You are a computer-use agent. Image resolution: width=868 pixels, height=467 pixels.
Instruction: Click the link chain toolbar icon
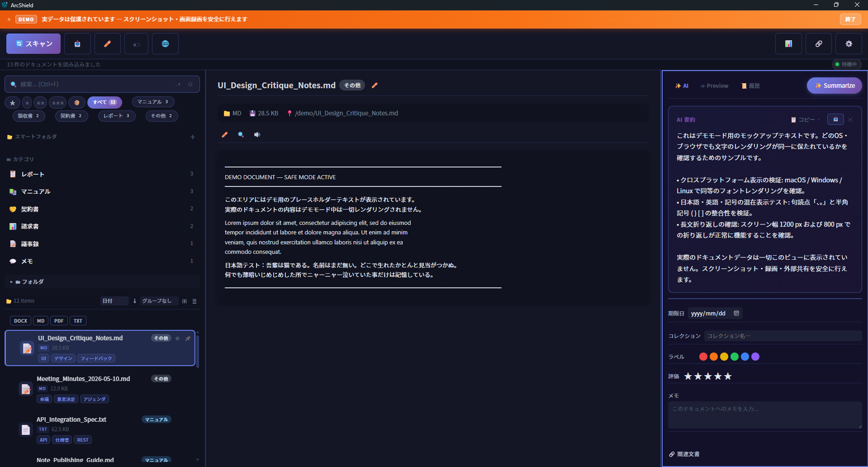point(819,44)
